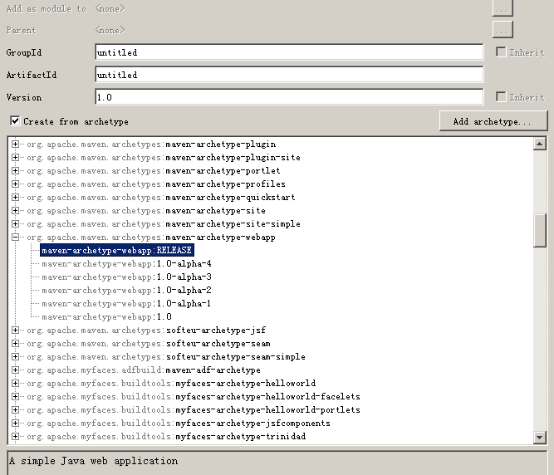Select myfaces-archetype-trinidad row text
Image resolution: width=554 pixels, height=475 pixels.
(166, 436)
